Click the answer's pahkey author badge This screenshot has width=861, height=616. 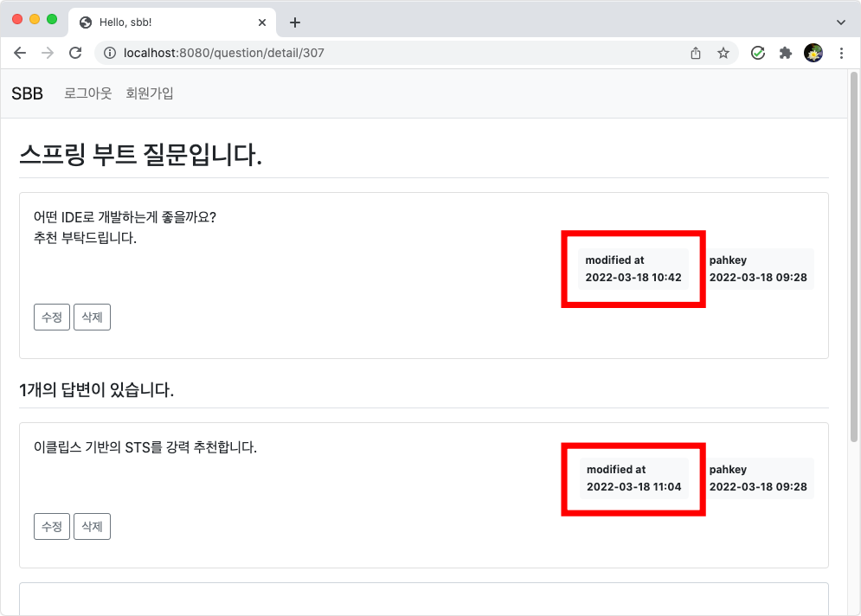758,478
